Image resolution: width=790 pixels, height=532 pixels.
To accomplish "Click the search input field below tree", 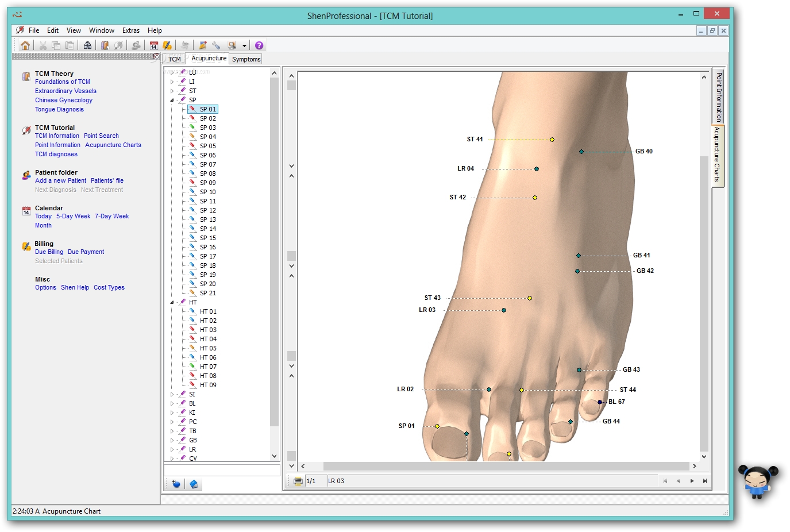I will (x=222, y=470).
